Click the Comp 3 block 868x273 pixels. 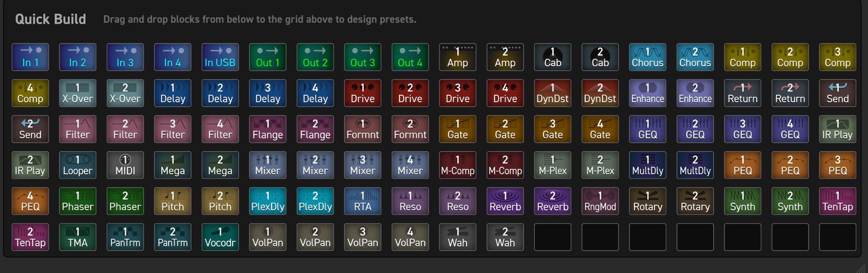[x=837, y=57]
